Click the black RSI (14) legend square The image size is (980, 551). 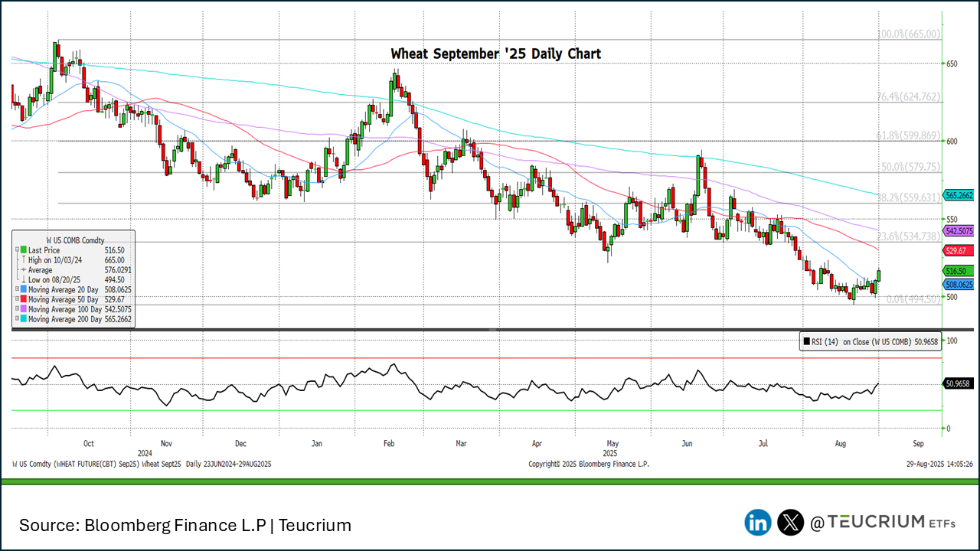pyautogui.click(x=806, y=341)
